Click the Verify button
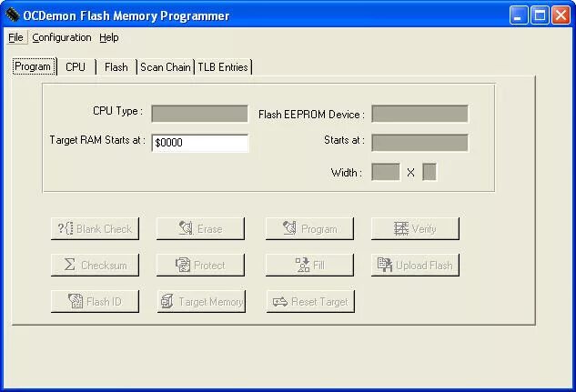 [415, 228]
